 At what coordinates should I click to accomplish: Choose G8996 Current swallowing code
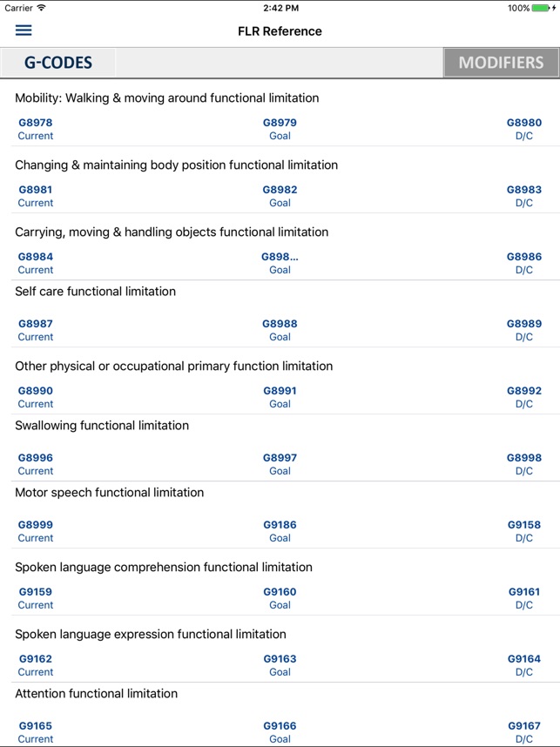[x=35, y=465]
